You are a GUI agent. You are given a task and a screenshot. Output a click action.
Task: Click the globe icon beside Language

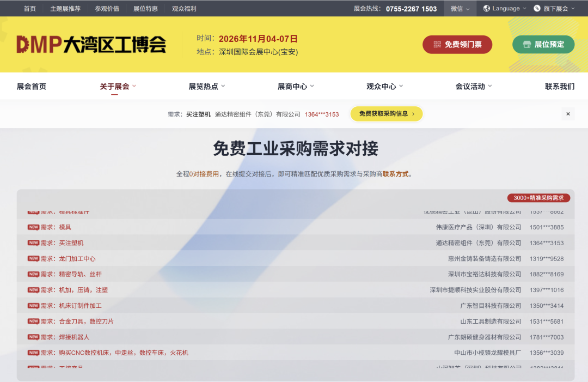click(x=486, y=8)
